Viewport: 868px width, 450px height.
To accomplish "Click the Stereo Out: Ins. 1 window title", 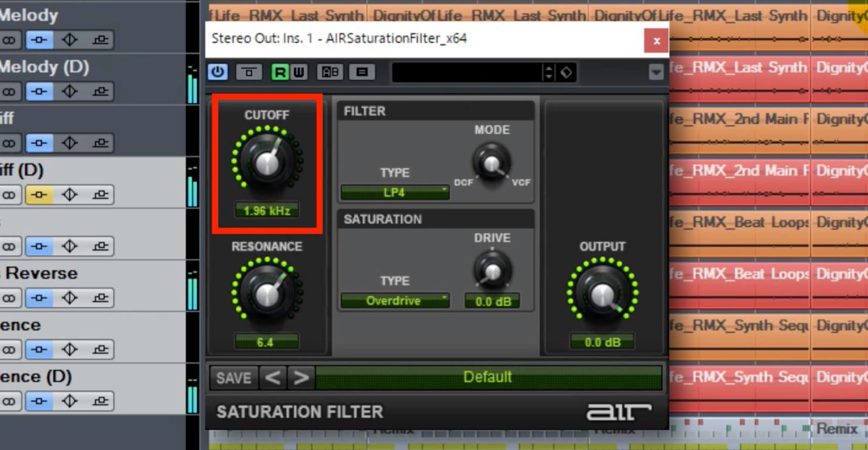I will [339, 39].
